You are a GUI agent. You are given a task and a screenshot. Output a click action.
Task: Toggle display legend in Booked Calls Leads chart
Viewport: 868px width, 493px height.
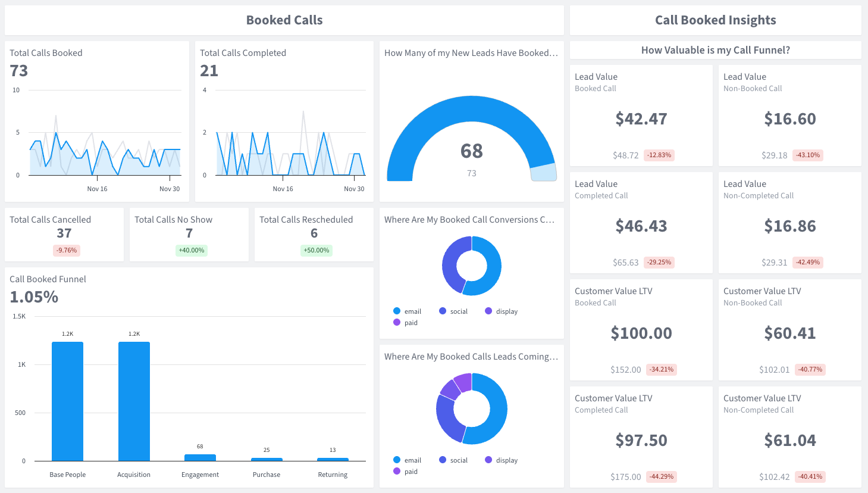(x=501, y=460)
